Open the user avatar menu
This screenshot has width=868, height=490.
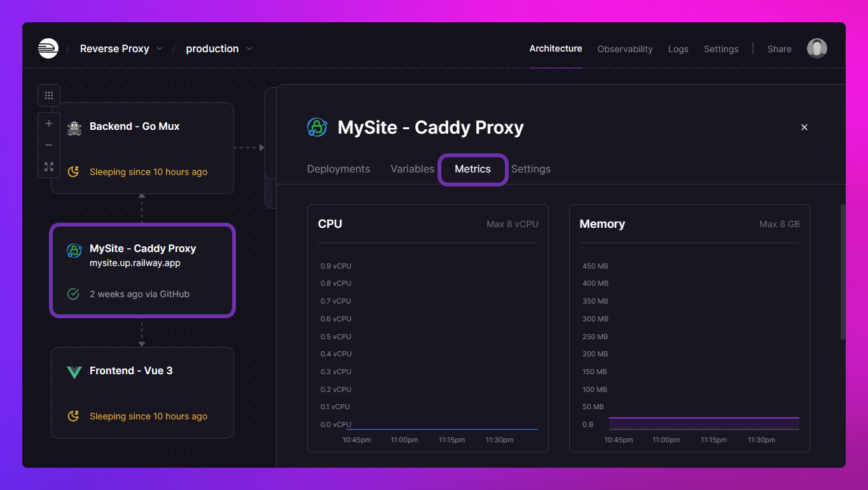pyautogui.click(x=817, y=48)
